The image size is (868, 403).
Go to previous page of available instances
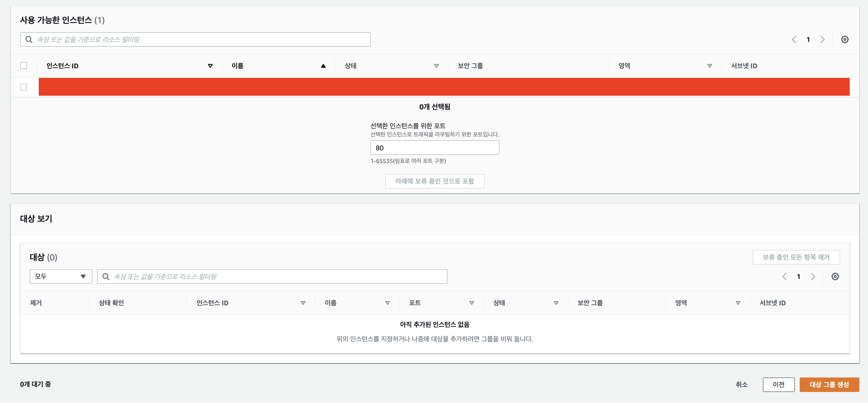(x=794, y=39)
